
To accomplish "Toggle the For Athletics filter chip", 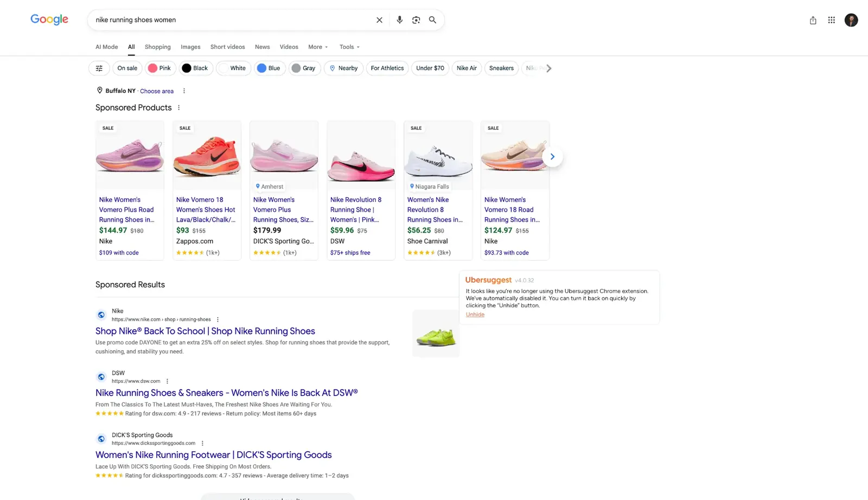I will [387, 68].
